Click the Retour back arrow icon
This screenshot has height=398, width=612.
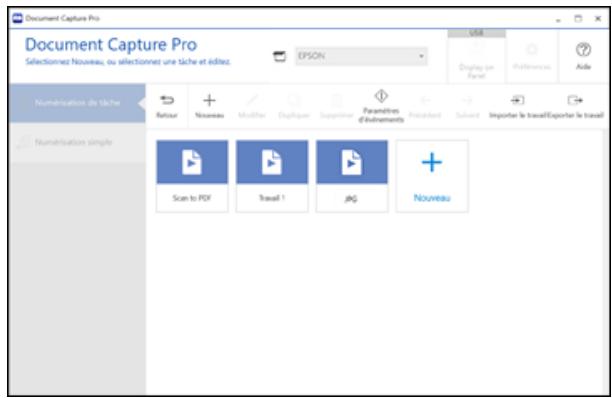click(x=167, y=100)
